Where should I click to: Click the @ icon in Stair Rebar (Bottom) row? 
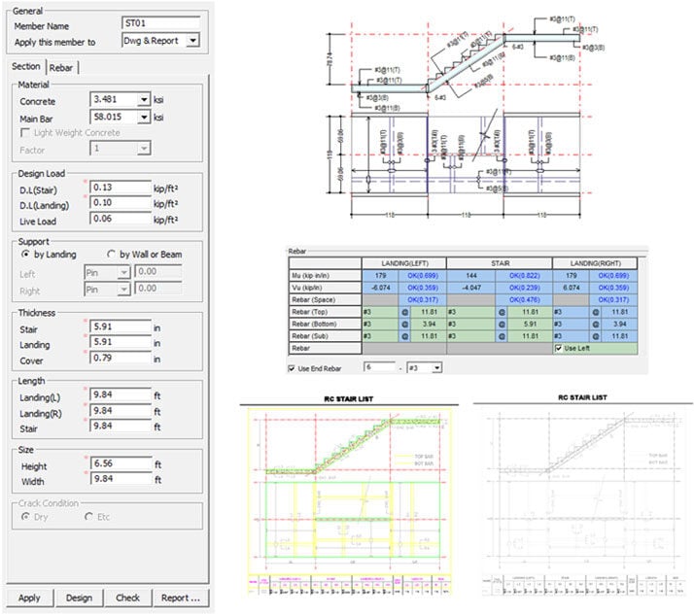pyautogui.click(x=502, y=323)
